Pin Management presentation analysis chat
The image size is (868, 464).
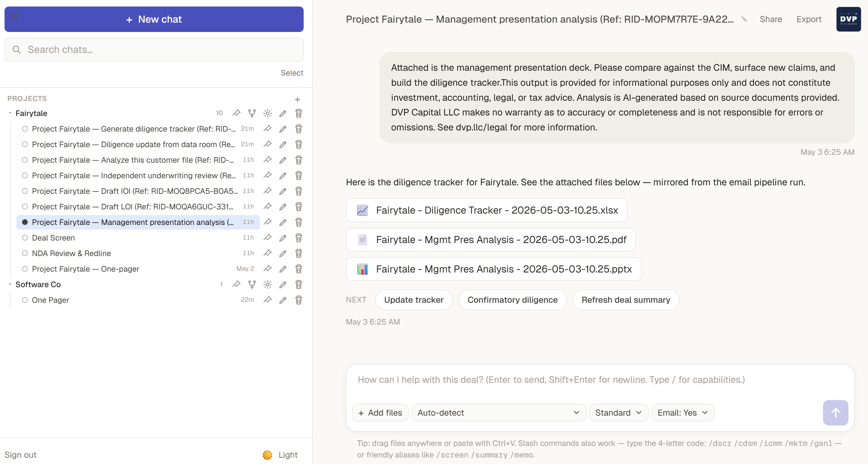[267, 222]
